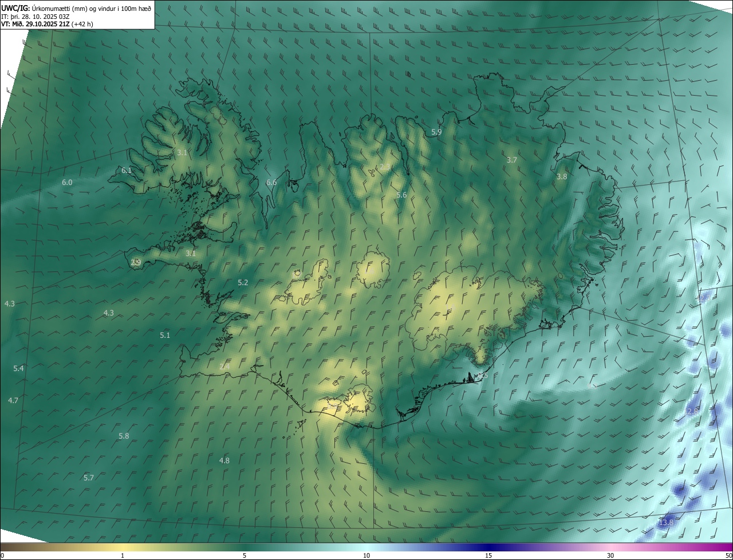The width and height of the screenshot is (733, 560).
Task: Click the 'VT: Mið. 29.10.2025 21Z (+42 h)' line
Action: [x=47, y=24]
